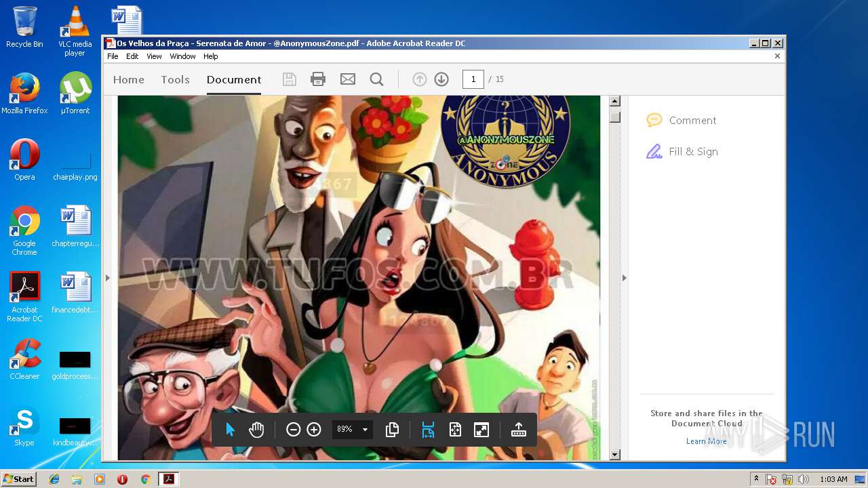The image size is (868, 488).
Task: Open Windows Explorer folder in taskbar
Action: 77,479
